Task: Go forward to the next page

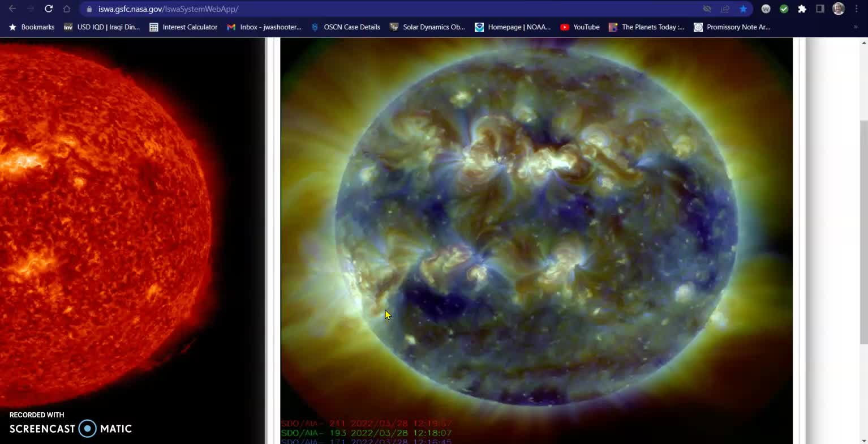Action: click(31, 9)
